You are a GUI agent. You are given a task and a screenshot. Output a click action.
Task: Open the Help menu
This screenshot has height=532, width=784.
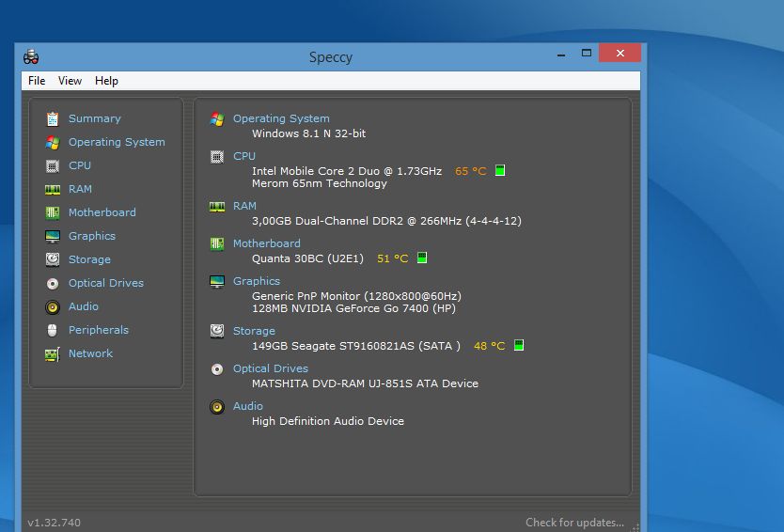[106, 81]
